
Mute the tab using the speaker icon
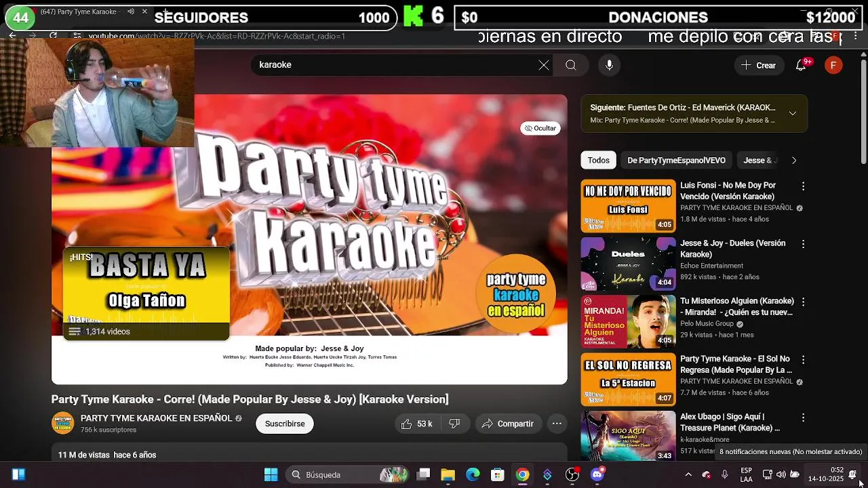coord(131,12)
